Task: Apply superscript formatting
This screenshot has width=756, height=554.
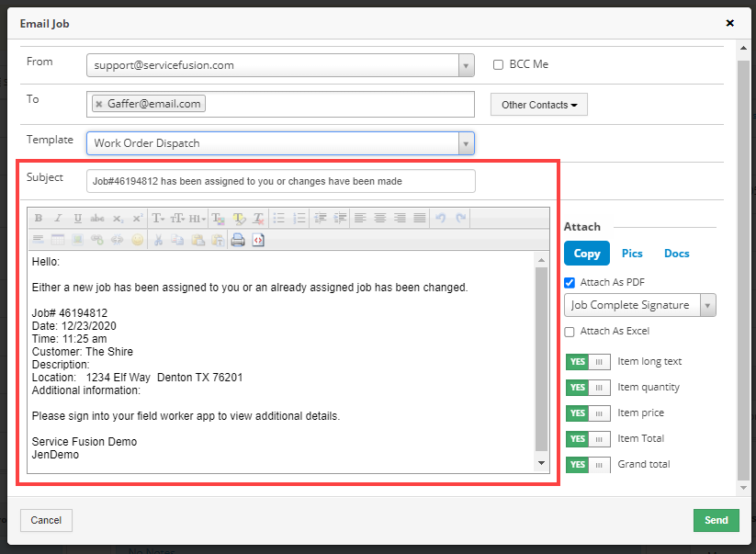Action: click(x=138, y=218)
